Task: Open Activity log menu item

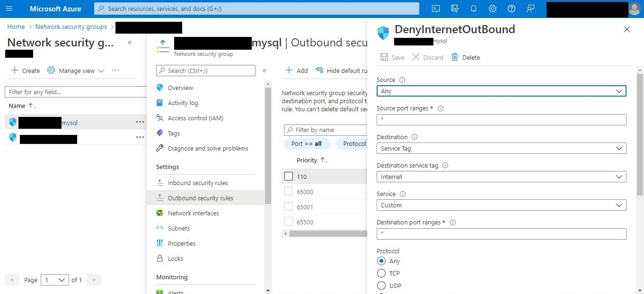Action: [x=183, y=103]
